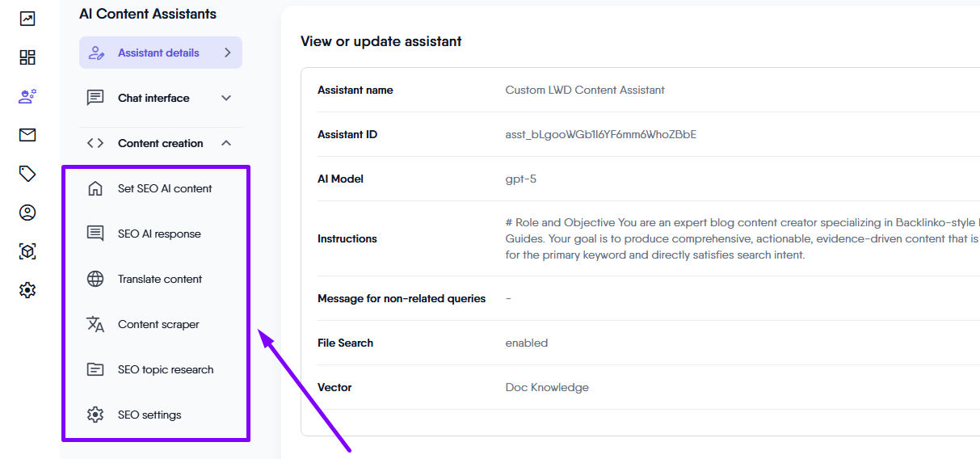The height and width of the screenshot is (459, 980).
Task: Select the Assistant details sidebar item
Action: (158, 53)
